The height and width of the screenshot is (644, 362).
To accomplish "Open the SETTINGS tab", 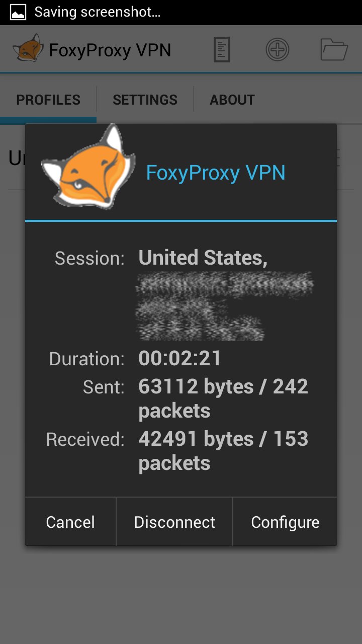I will coord(145,100).
